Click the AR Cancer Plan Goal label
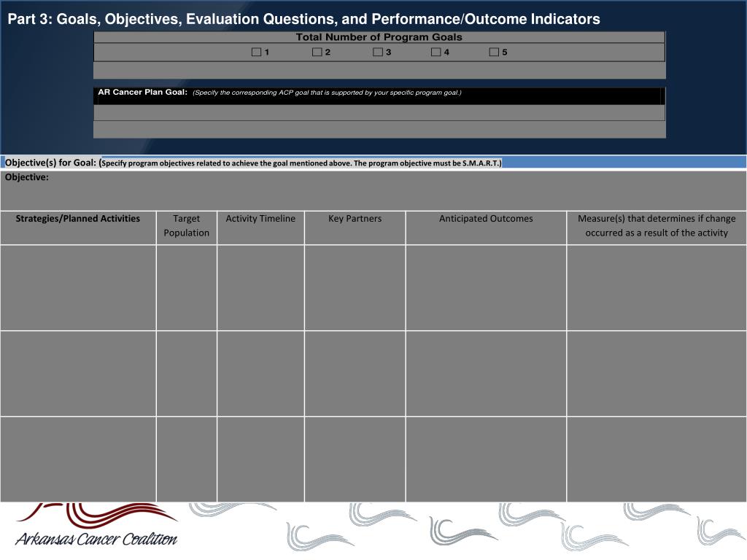The height and width of the screenshot is (560, 747). coord(142,92)
